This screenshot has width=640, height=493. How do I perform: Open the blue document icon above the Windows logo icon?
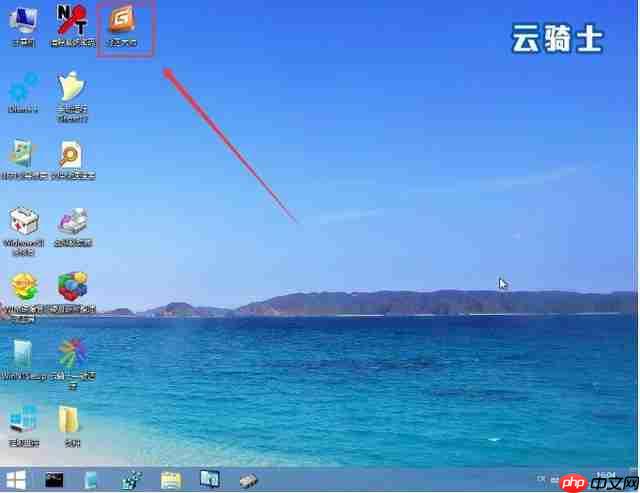[23, 354]
